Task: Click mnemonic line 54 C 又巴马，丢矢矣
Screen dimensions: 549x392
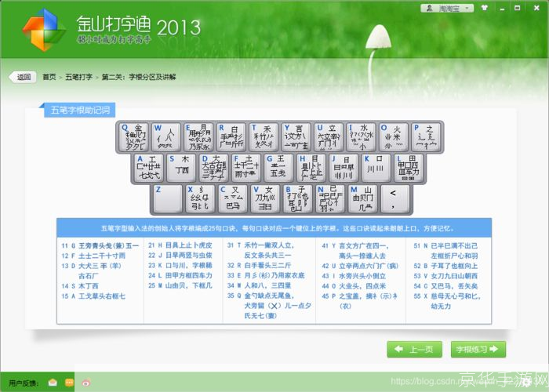Action: 445,286
